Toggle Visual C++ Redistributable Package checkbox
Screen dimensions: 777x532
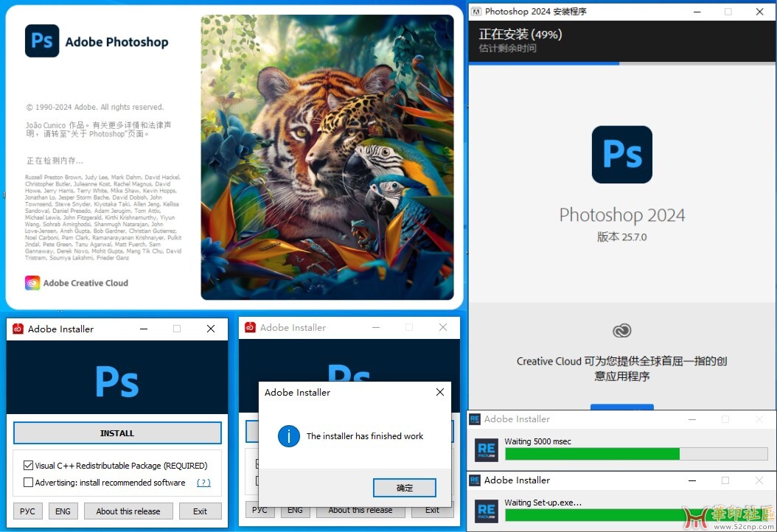pyautogui.click(x=28, y=466)
